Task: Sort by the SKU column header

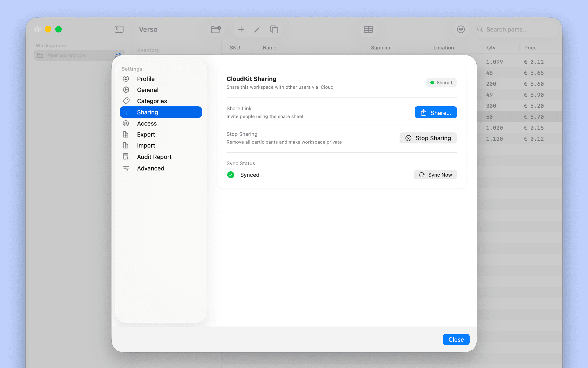Action: [235, 48]
